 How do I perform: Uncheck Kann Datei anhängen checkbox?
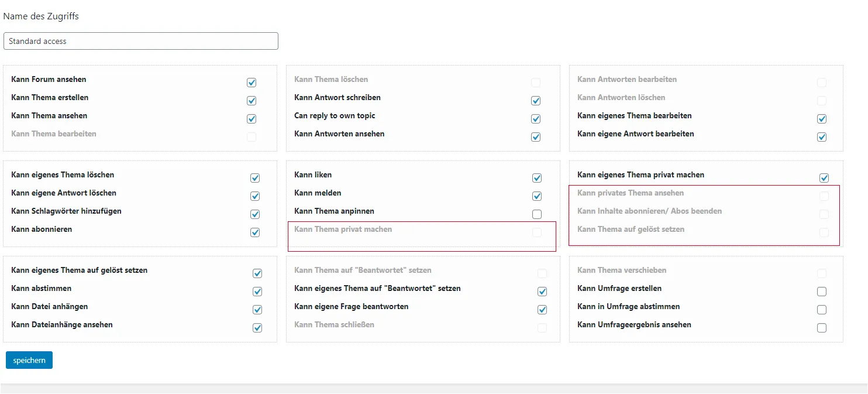point(257,310)
